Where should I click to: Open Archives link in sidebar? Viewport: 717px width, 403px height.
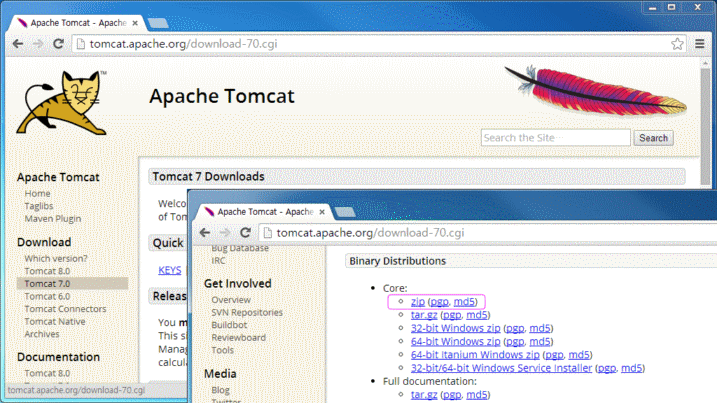[x=42, y=334]
